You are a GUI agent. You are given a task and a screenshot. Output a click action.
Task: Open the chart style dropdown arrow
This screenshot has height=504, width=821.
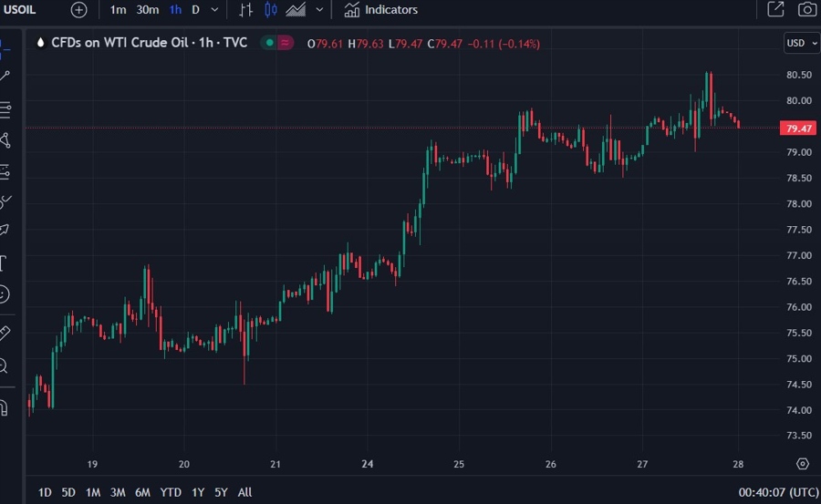[x=319, y=9]
